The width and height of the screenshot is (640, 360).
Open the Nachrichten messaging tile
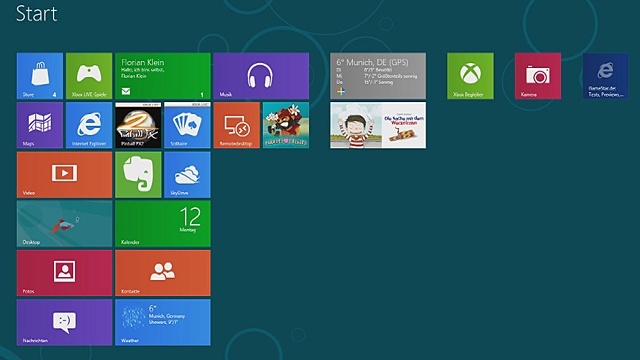tap(64, 322)
